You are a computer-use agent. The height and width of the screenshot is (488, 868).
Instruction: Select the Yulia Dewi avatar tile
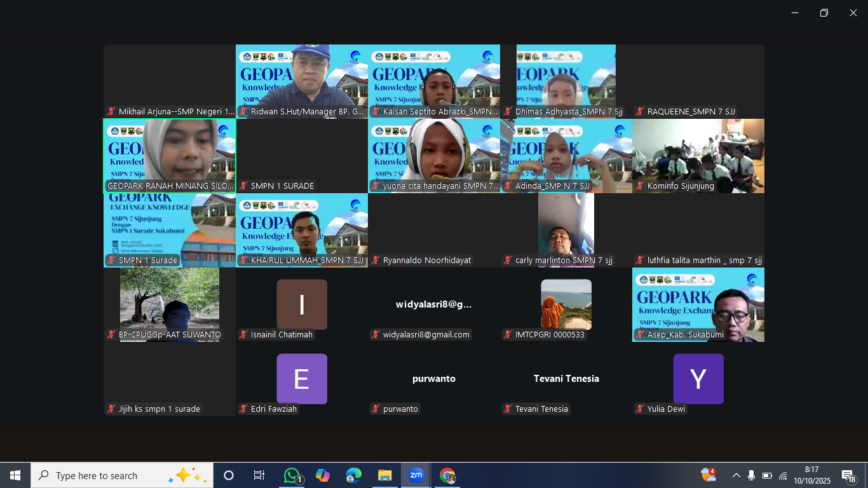(698, 379)
